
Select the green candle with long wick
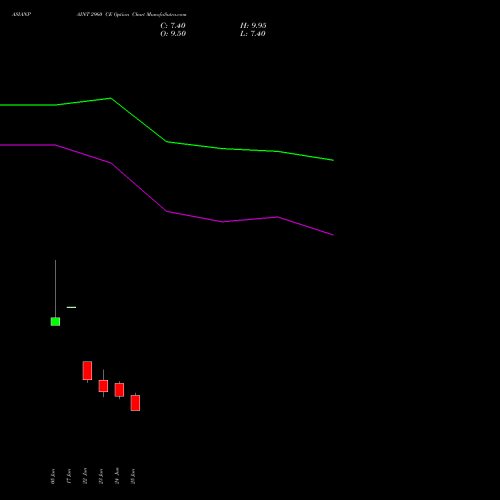(55, 321)
